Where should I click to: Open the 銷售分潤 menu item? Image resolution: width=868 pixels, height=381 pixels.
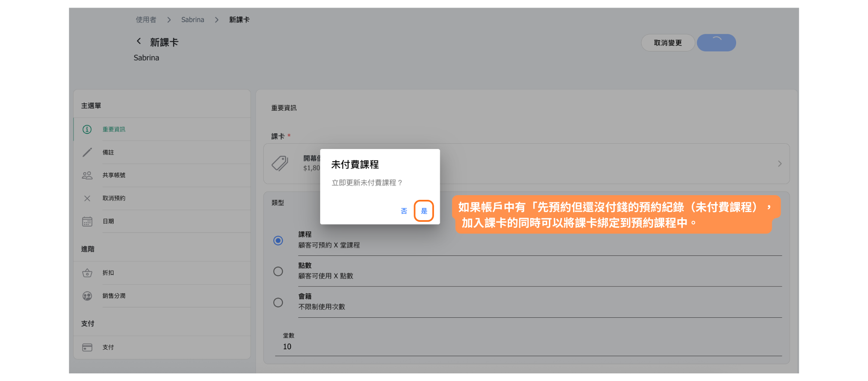click(x=114, y=296)
